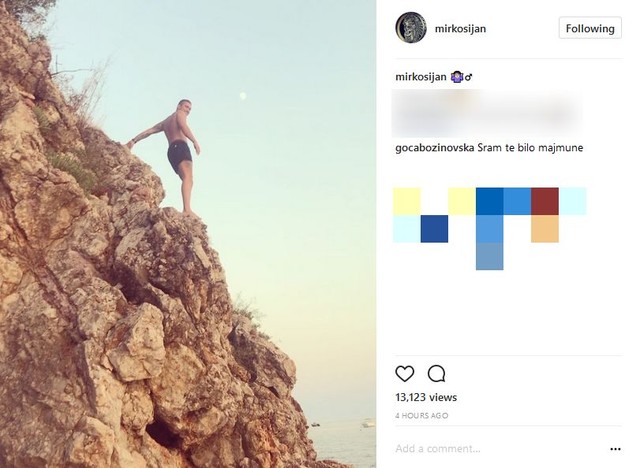The height and width of the screenshot is (468, 640).
Task: Open mirkosijan's round profile avatar
Action: (412, 28)
